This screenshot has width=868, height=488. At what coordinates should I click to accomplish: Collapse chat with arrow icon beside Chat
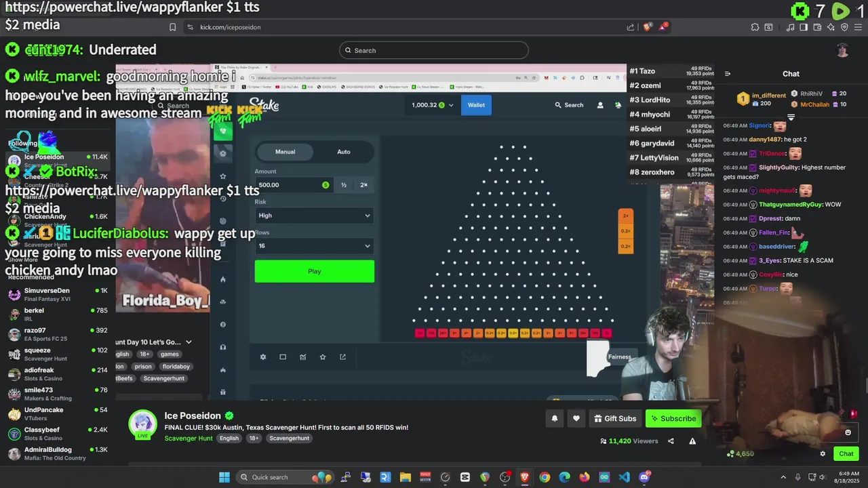(728, 74)
